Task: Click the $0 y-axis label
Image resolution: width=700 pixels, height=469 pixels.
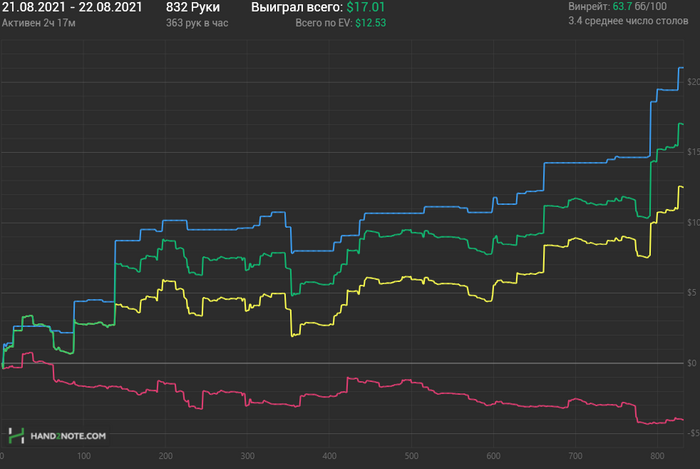Action: click(692, 363)
